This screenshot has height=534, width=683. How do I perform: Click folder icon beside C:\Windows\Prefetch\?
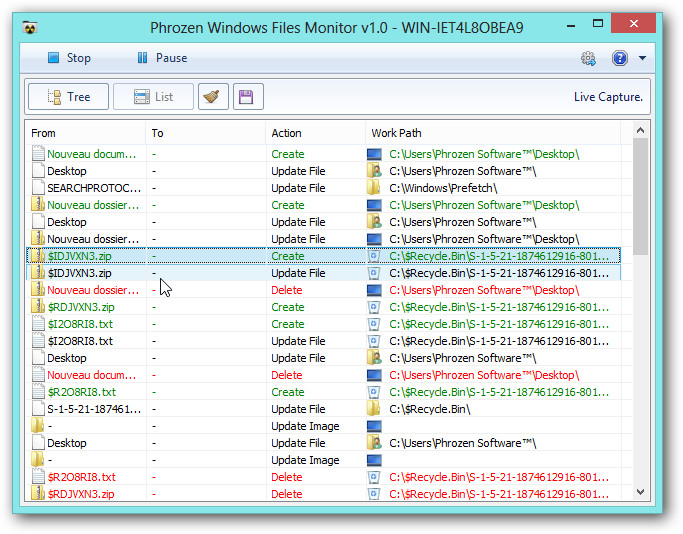pyautogui.click(x=374, y=188)
